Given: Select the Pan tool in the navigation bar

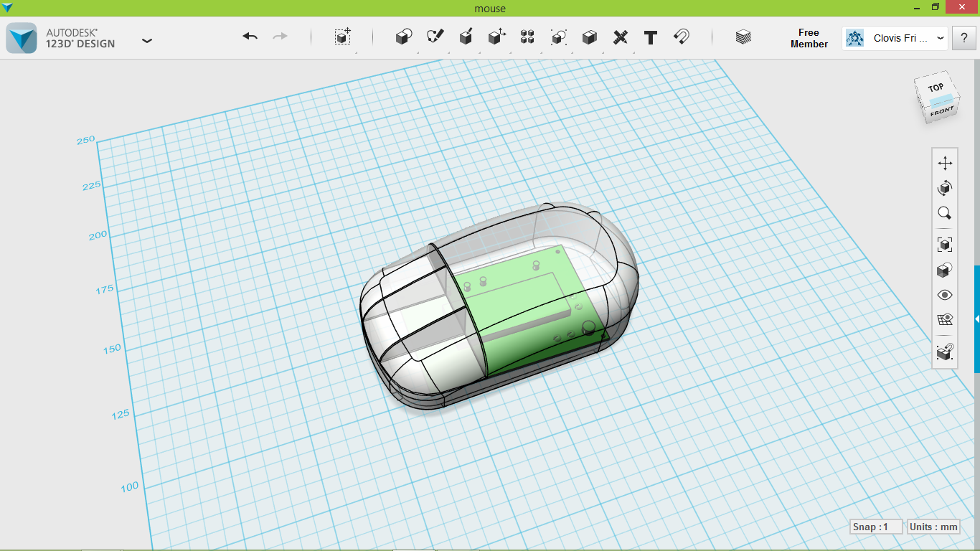Looking at the screenshot, I should (x=945, y=163).
